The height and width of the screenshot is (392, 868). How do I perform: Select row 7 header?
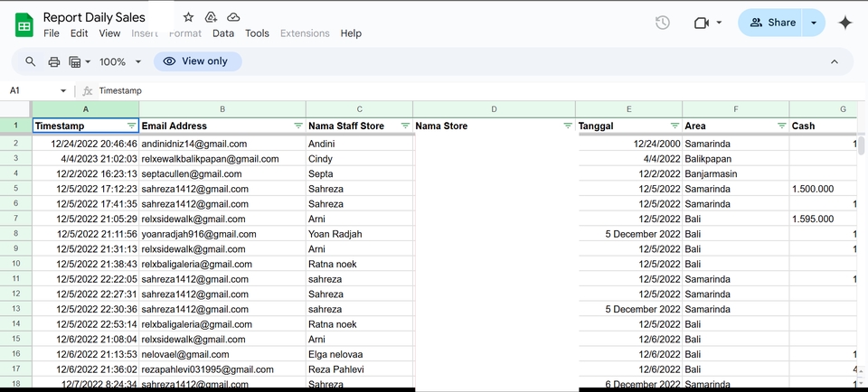[x=15, y=219]
